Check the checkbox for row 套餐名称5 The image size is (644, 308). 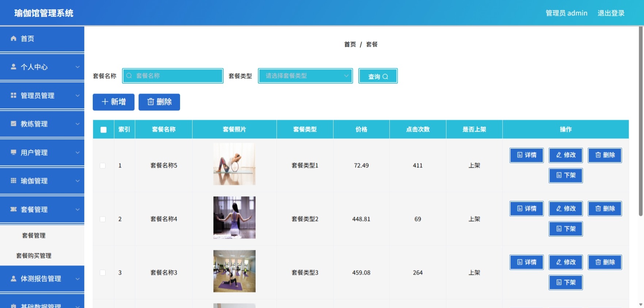[x=103, y=166]
